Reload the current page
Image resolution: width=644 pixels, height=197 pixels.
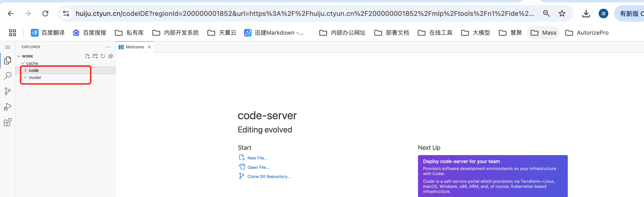(45, 13)
